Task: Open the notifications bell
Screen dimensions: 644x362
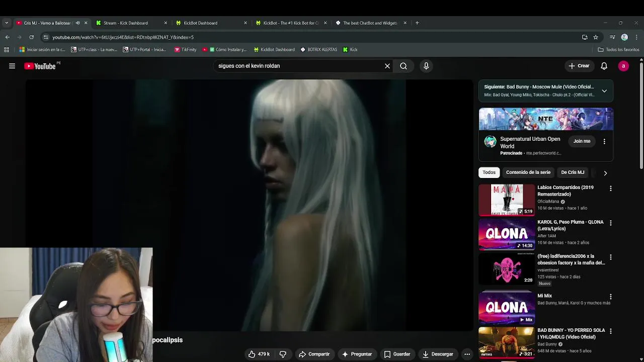Action: pos(604,66)
